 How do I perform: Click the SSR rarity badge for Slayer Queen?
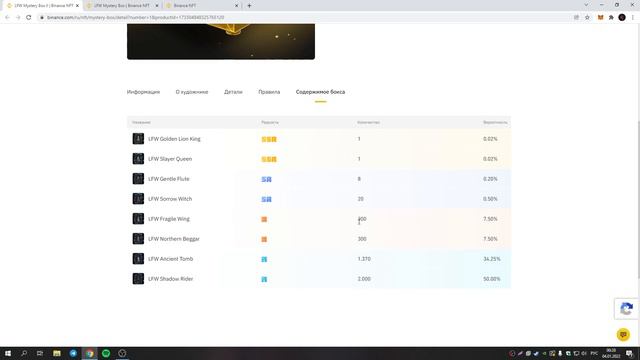(269, 160)
